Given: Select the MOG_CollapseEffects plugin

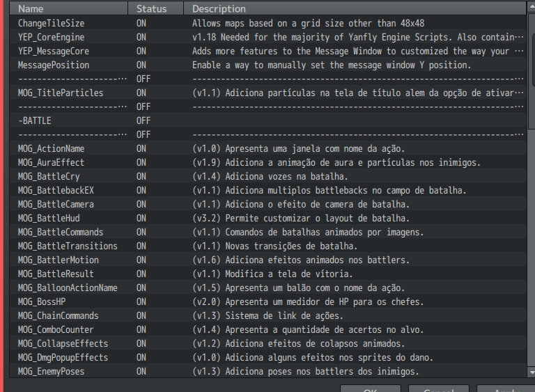Looking at the screenshot, I should coord(267,343).
